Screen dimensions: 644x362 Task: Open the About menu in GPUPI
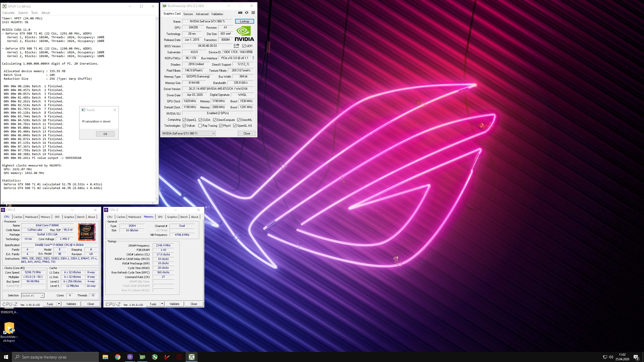pos(46,13)
